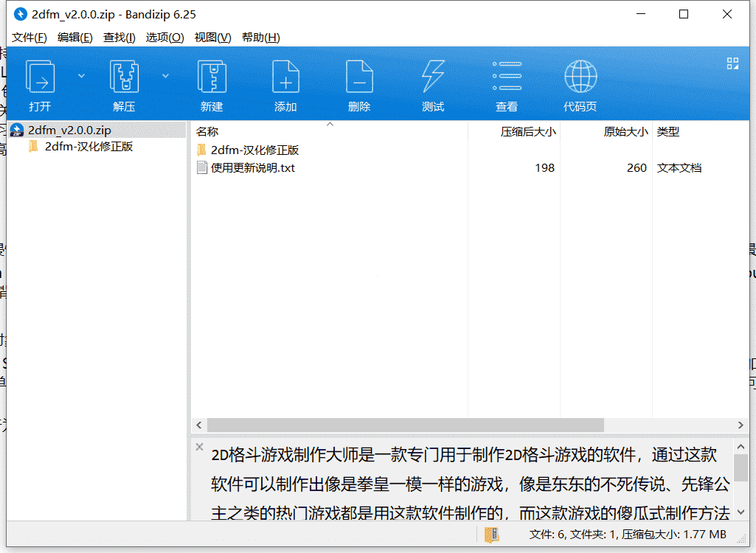The height and width of the screenshot is (553, 756).
Task: Click the horizontal scrollbar left arrow
Action: coord(199,425)
